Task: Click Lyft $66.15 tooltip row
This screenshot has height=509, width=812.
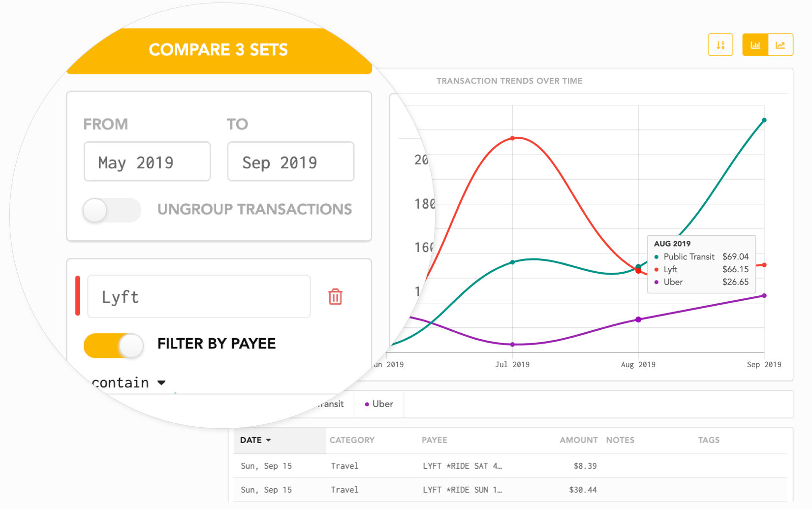Action: (701, 269)
